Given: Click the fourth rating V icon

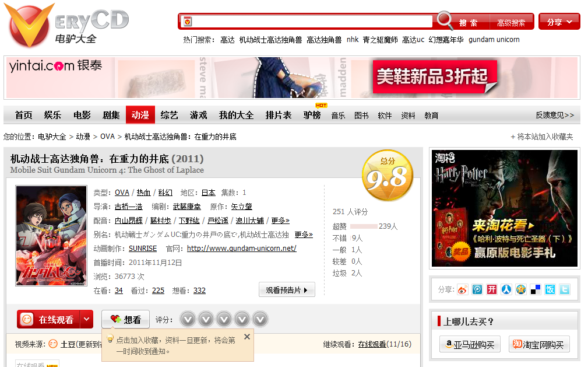Looking at the screenshot, I should click(242, 319).
